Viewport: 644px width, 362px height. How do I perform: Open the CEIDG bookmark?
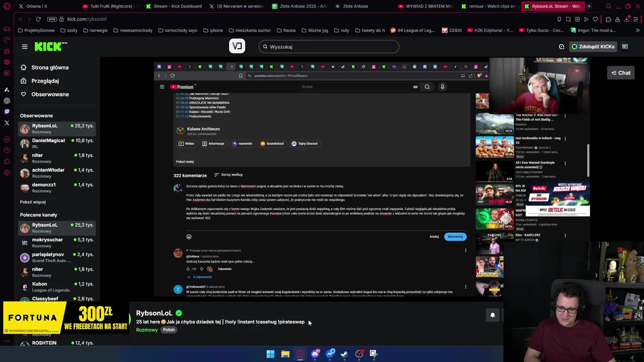tap(452, 30)
